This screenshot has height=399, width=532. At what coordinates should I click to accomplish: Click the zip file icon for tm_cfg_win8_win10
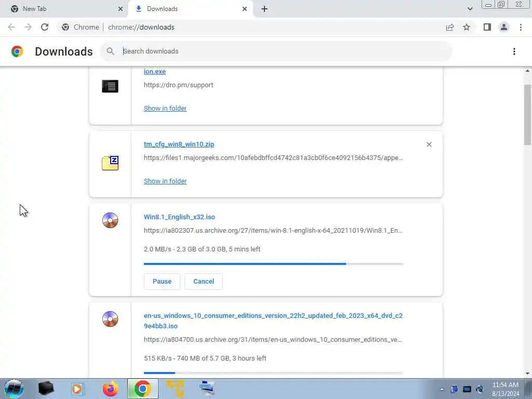pyautogui.click(x=110, y=163)
